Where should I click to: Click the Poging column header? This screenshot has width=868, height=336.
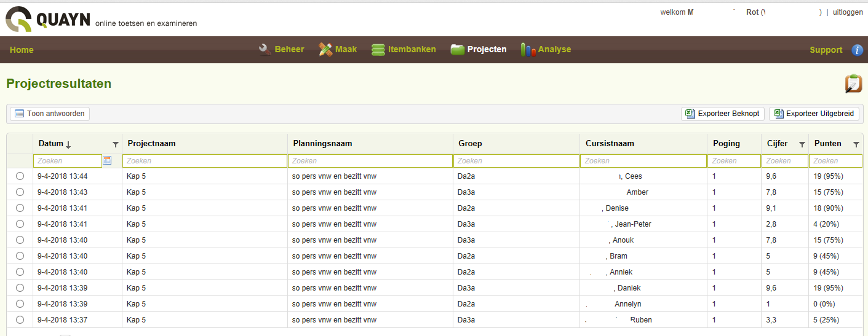[x=727, y=144]
